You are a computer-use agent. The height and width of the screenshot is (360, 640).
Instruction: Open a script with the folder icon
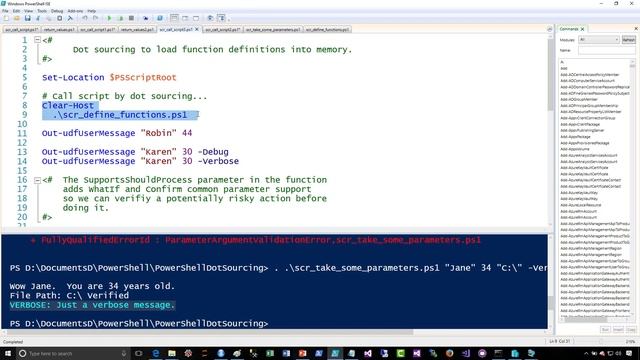[x=17, y=18]
